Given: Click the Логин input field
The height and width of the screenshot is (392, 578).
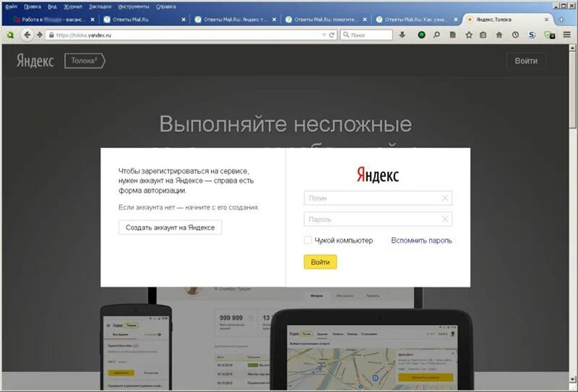Looking at the screenshot, I should point(378,199).
